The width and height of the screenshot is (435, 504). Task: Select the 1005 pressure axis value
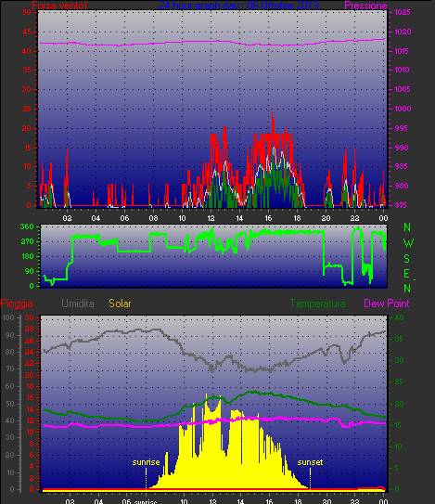coord(403,89)
